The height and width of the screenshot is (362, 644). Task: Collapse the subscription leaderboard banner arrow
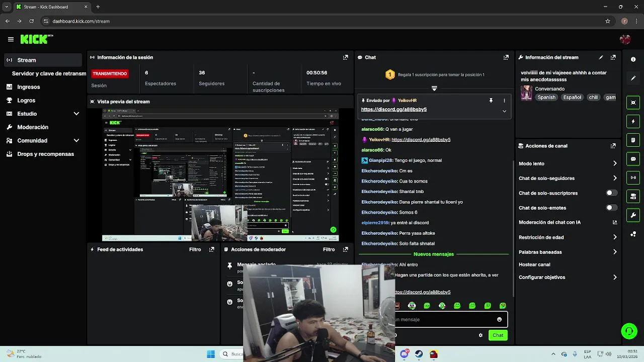[434, 88]
